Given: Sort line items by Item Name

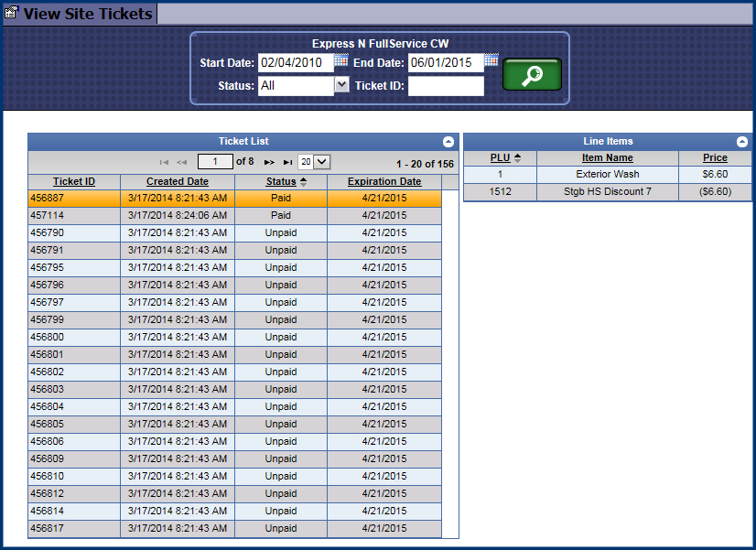Looking at the screenshot, I should tap(607, 158).
